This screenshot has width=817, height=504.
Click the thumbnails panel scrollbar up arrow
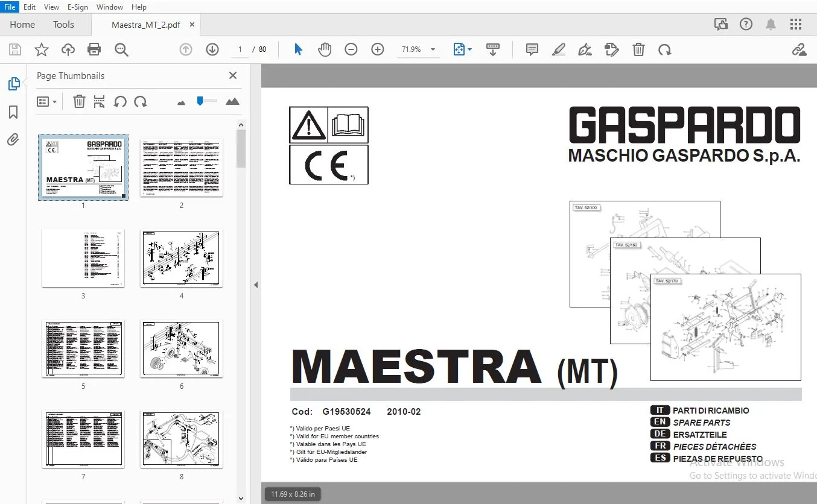coord(241,125)
